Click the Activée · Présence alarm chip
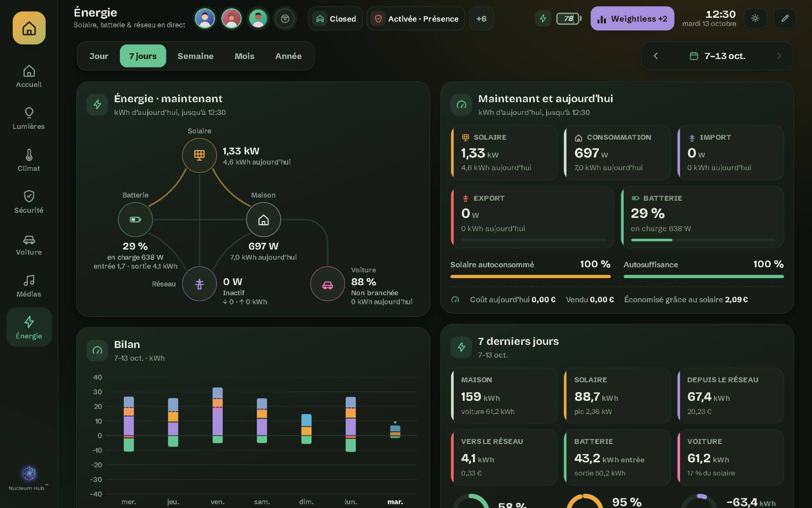The image size is (812, 508). 416,19
